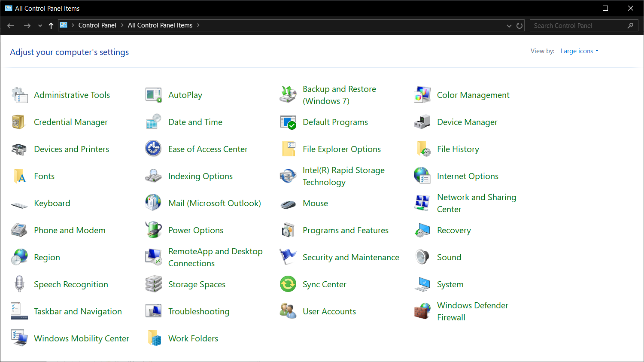Screen dimensions: 644x362
Task: Open the Troubleshooting link
Action: coord(199,311)
